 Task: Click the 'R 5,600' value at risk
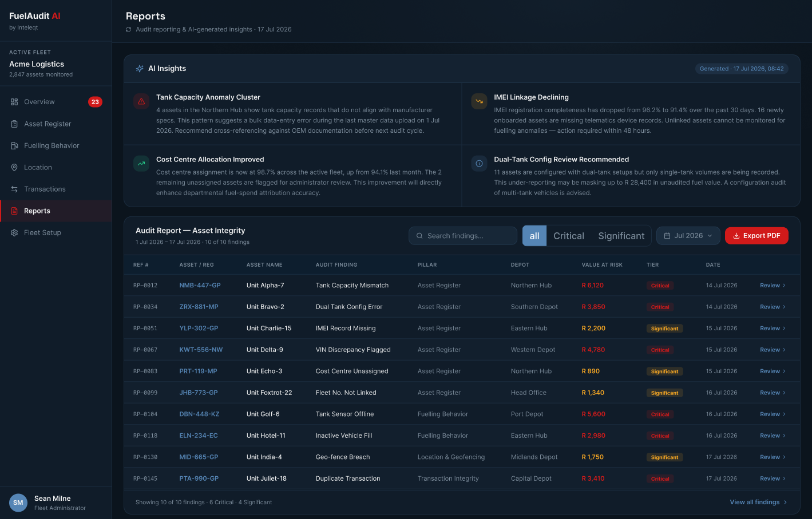593,414
